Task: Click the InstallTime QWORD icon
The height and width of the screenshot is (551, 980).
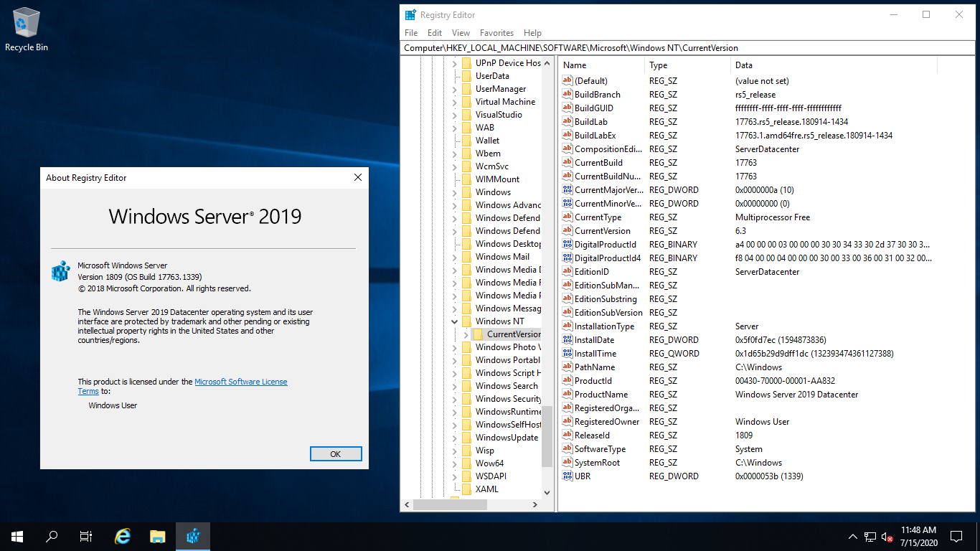Action: pyautogui.click(x=567, y=354)
